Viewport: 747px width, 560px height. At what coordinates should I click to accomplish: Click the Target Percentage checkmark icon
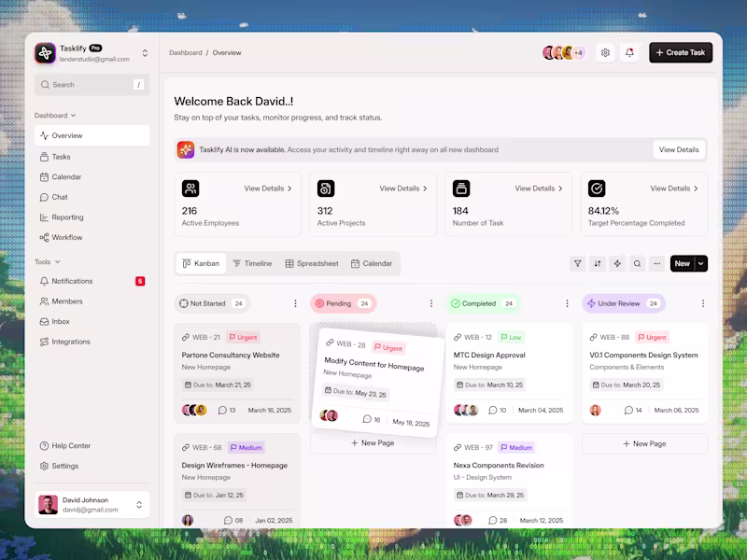(597, 189)
